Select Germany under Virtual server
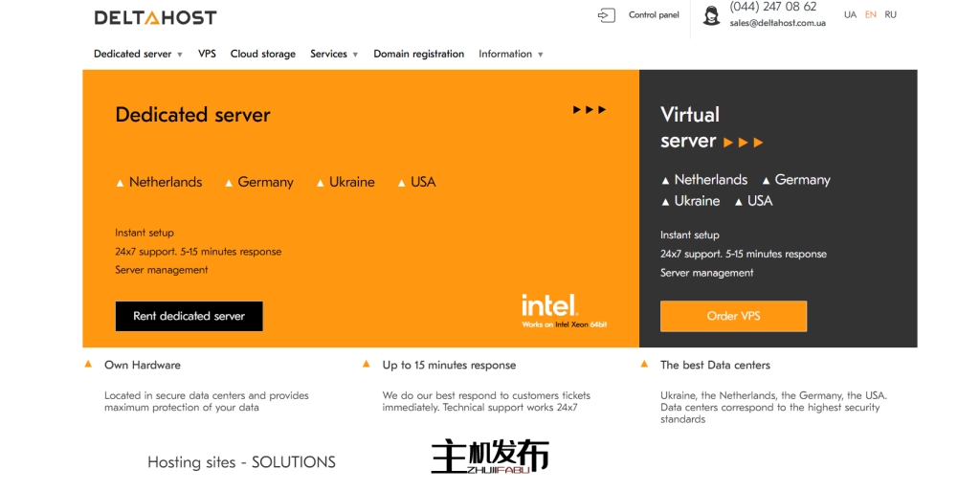Screen dimensions: 980x491 [796, 180]
